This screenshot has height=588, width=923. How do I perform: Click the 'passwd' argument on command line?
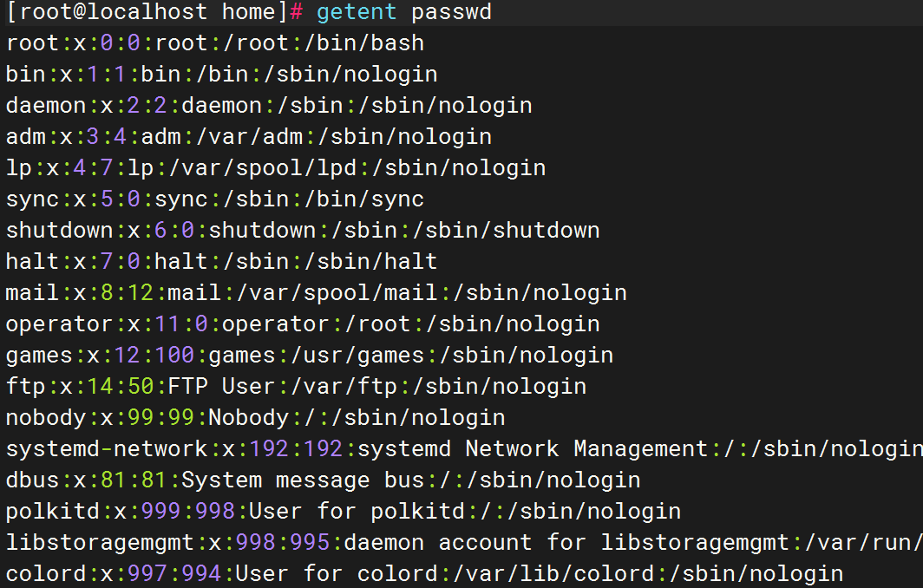451,12
